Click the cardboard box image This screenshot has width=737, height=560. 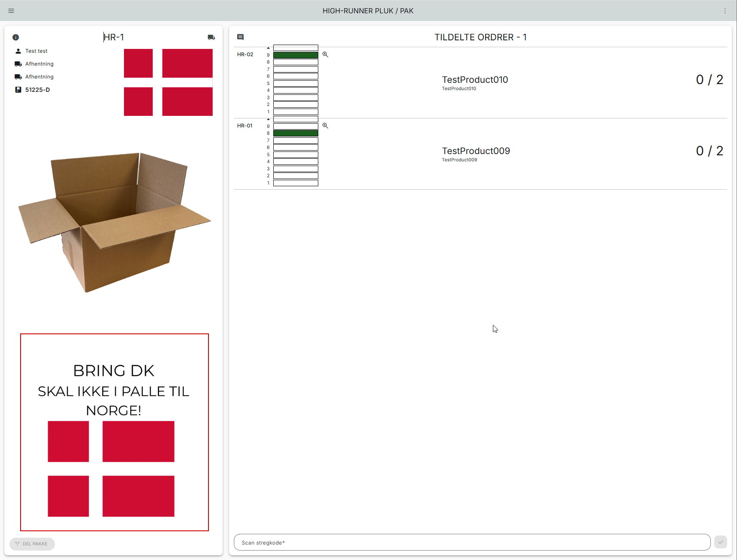(x=114, y=222)
